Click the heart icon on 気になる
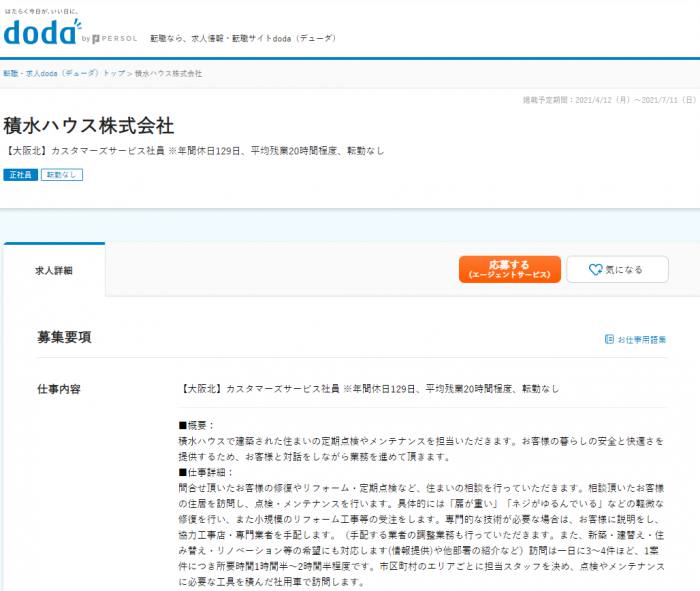Screen dimensions: 700x591 coord(595,270)
